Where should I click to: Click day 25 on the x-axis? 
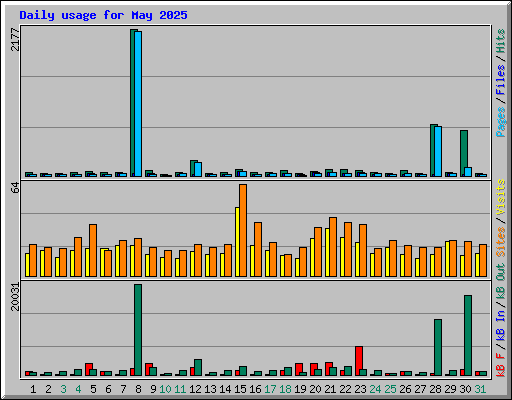[390, 389]
